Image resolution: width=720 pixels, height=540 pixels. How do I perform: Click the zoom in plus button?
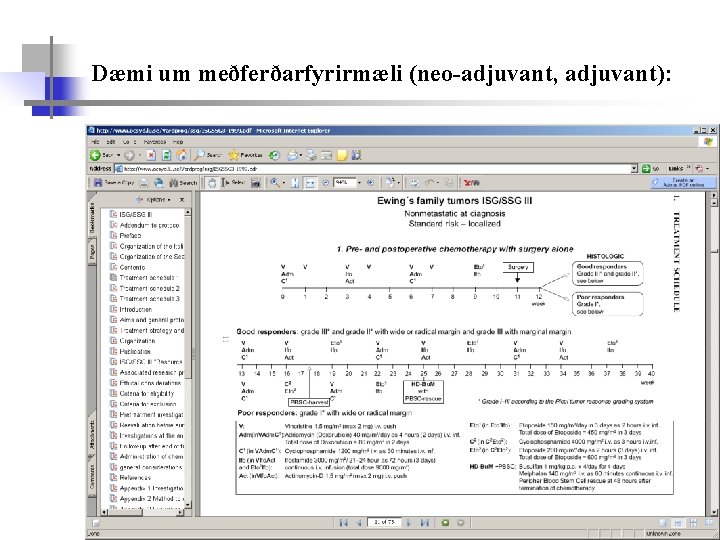pos(370,183)
